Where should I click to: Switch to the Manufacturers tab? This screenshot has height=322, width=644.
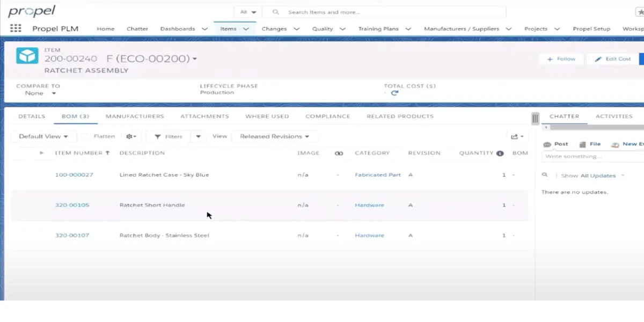(135, 116)
